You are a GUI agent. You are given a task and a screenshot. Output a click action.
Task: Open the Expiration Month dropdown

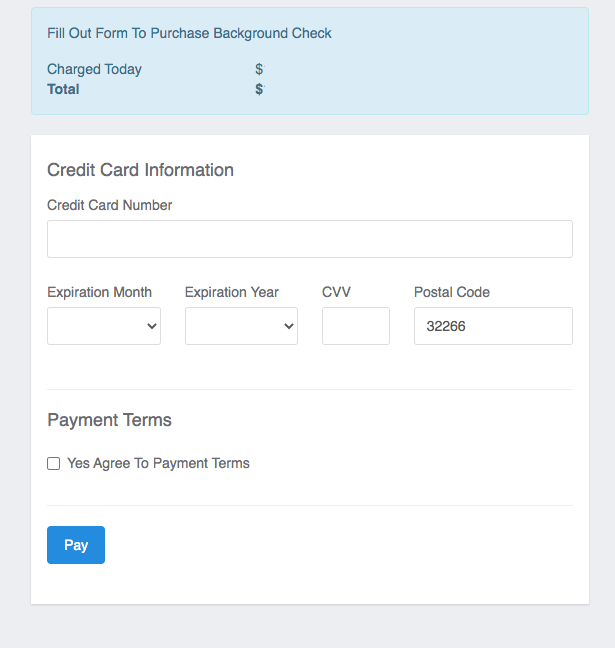coord(104,326)
